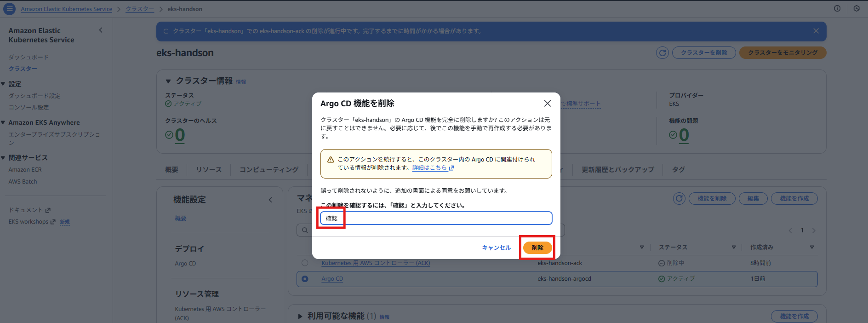Collapse the 機能設定 side panel
Viewport: 868px width, 323px height.
(270, 200)
